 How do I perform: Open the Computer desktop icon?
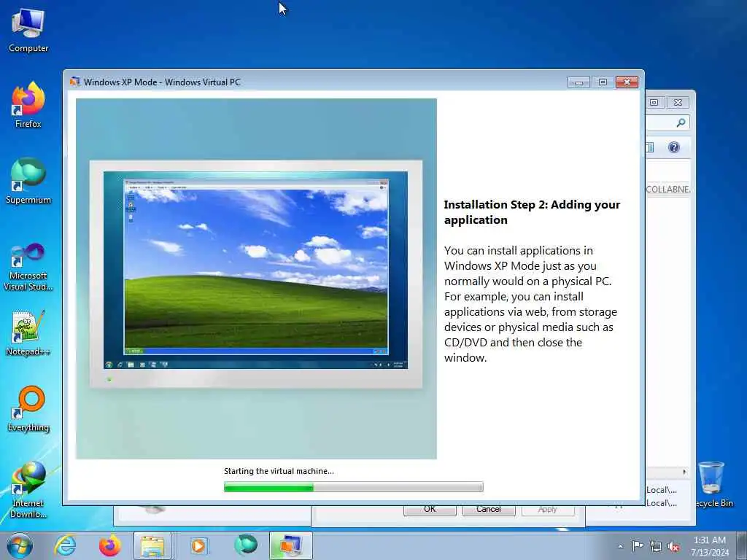pos(28,29)
